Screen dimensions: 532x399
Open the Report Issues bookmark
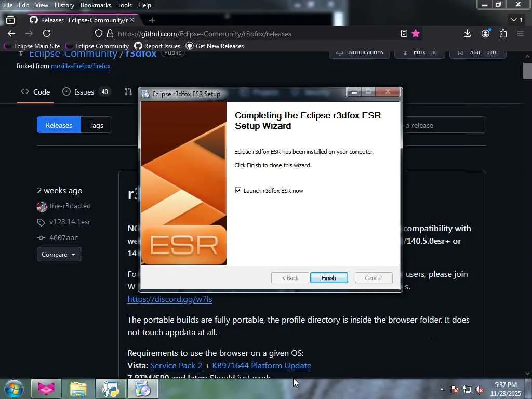point(157,46)
